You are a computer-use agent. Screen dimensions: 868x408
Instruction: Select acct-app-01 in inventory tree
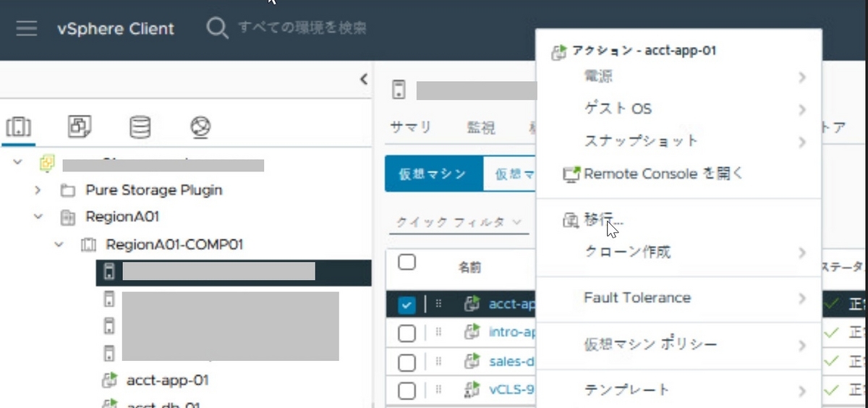(x=167, y=380)
